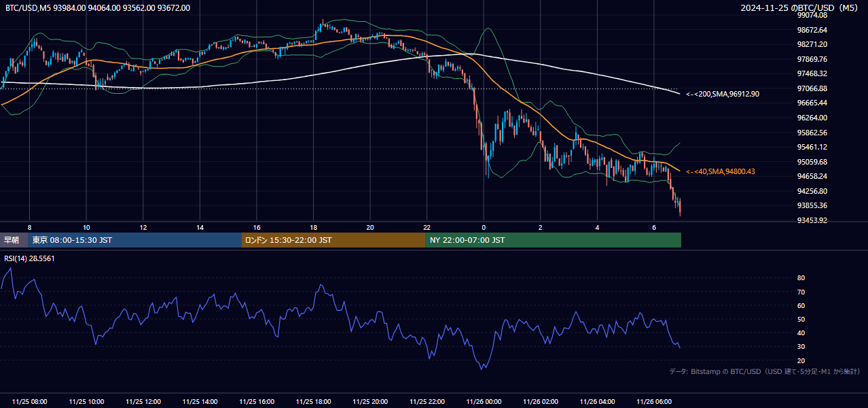Click price axis label 98271.20
868x408 pixels.
812,44
